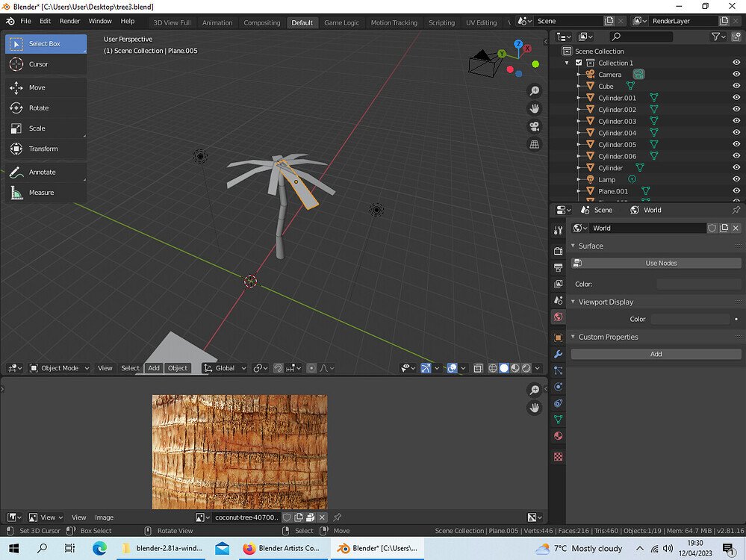746x560 pixels.
Task: Select the Measure tool
Action: (46, 193)
